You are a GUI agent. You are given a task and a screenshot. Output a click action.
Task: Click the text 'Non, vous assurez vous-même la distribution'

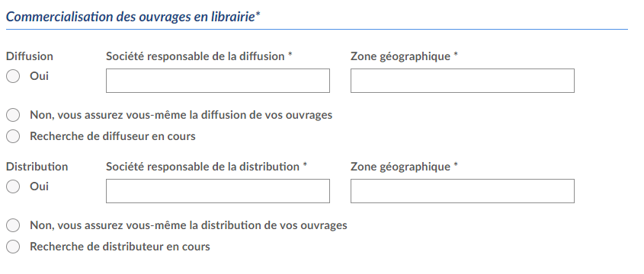[146, 225]
